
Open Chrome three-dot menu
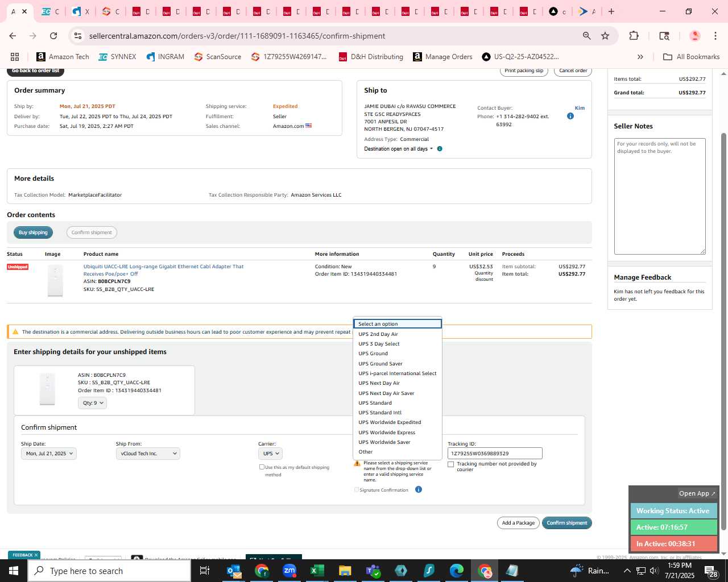pyautogui.click(x=715, y=36)
